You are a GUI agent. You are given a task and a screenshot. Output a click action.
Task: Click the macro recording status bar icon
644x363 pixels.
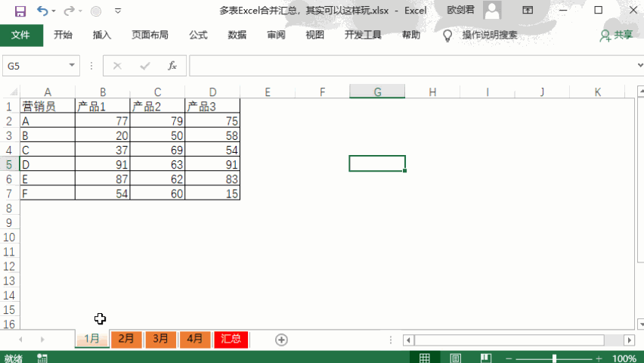pos(42,358)
